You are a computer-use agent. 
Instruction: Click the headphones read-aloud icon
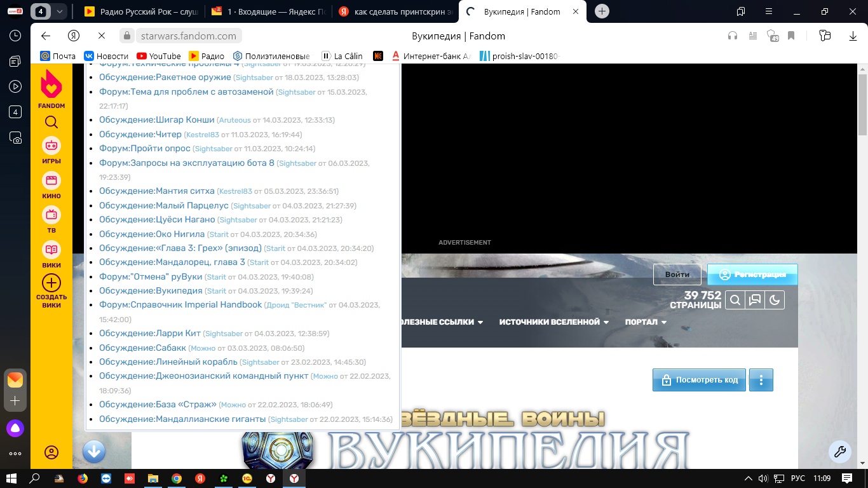click(733, 36)
